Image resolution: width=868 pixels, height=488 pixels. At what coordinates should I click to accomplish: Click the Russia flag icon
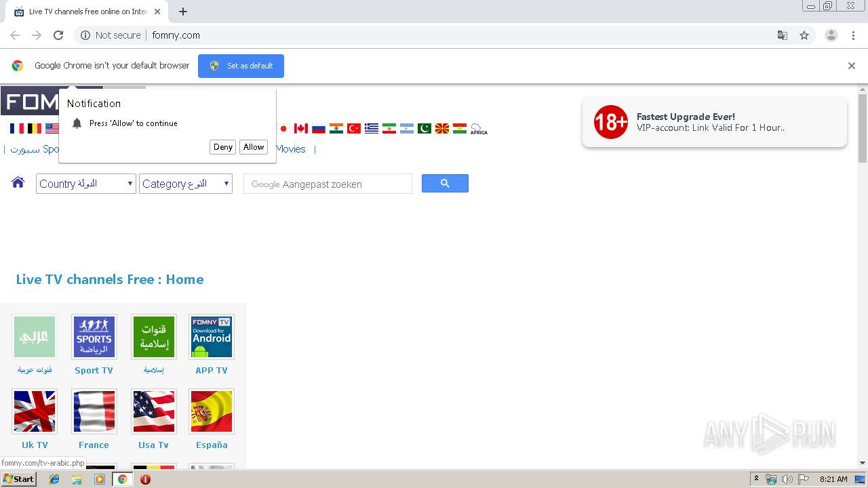coord(319,128)
